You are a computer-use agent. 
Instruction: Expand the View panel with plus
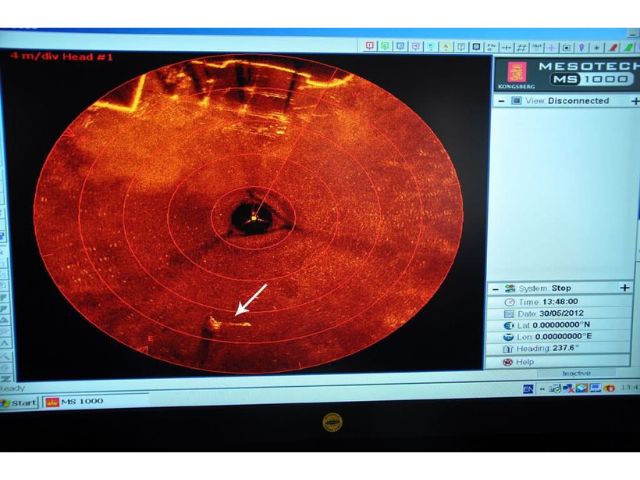coord(635,100)
